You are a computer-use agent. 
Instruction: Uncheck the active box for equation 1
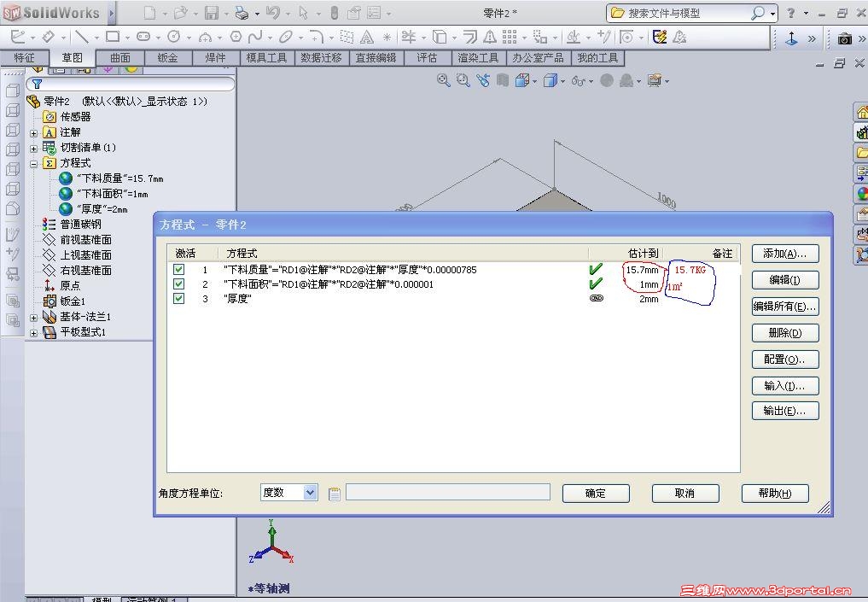[x=178, y=270]
